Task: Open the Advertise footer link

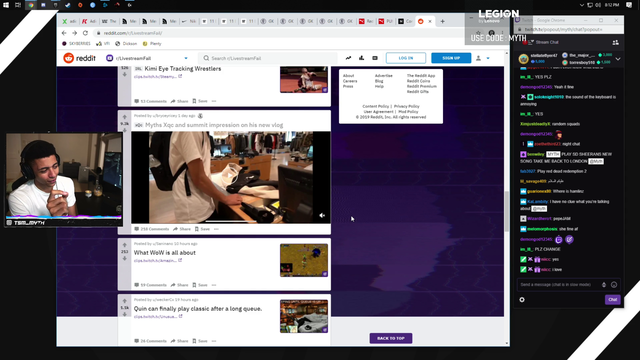Action: (x=384, y=76)
